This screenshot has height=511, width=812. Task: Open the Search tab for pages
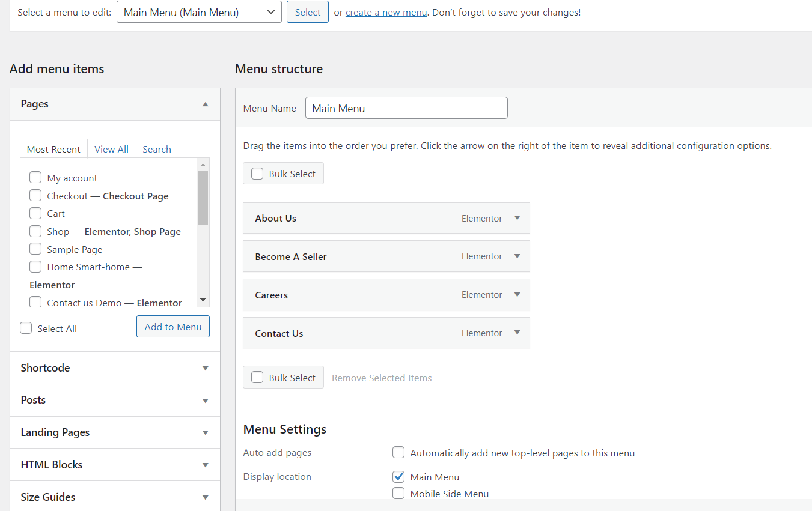(157, 149)
